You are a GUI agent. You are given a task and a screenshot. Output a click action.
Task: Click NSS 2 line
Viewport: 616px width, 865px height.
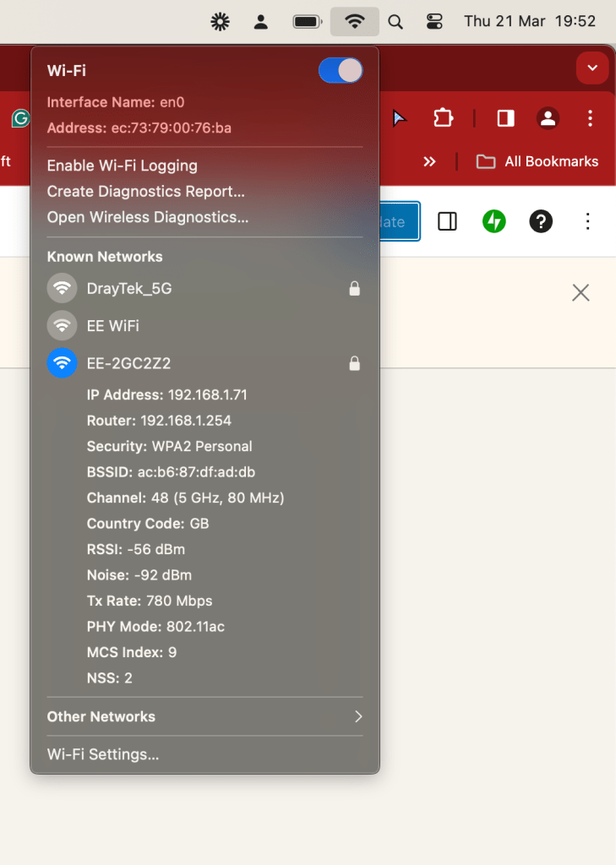tap(109, 678)
